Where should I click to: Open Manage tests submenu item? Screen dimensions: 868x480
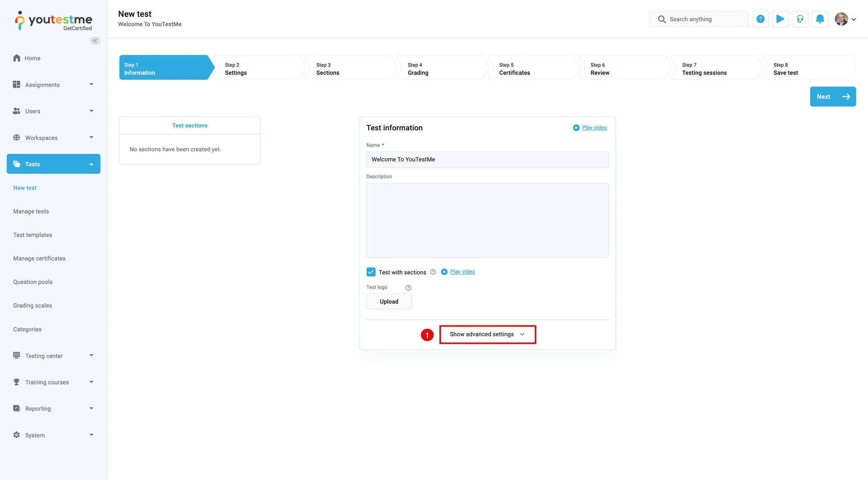click(31, 211)
